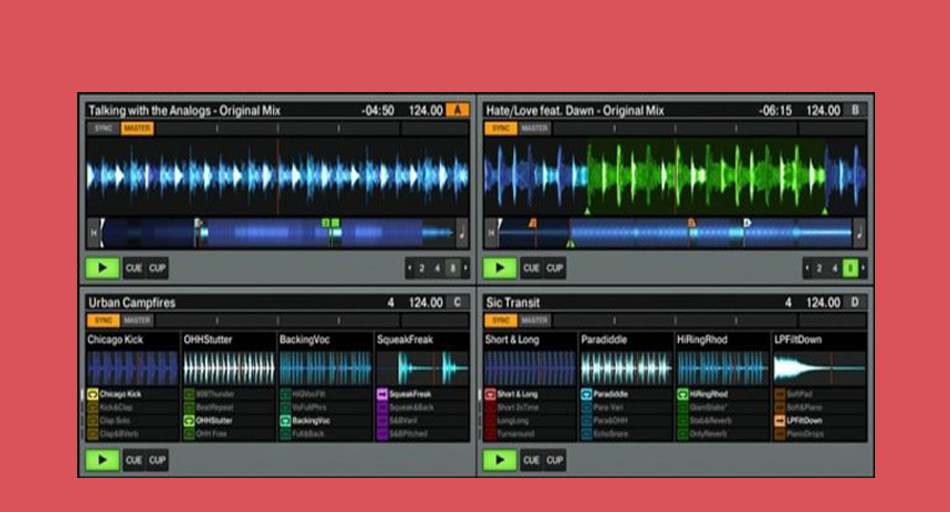The height and width of the screenshot is (512, 950).
Task: Click the CUP button on deck B
Action: coord(554,268)
